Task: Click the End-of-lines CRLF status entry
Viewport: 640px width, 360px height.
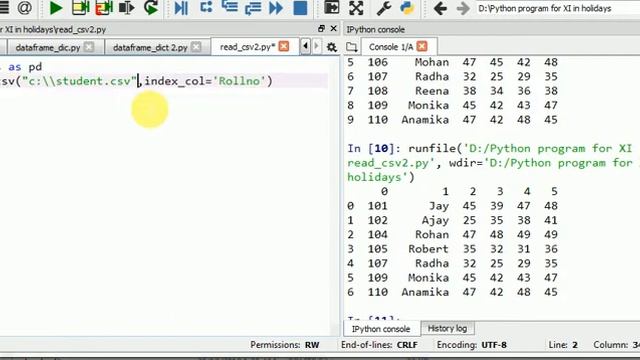Action: pos(379,345)
